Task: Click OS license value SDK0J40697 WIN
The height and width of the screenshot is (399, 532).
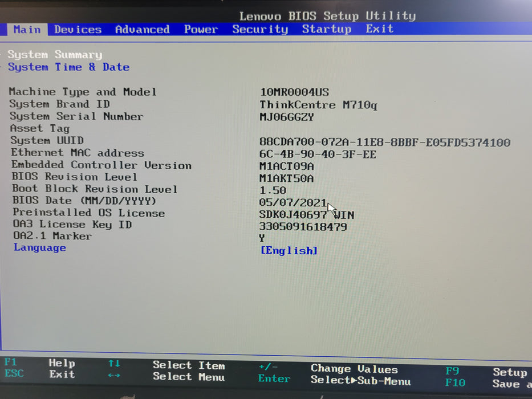Action: point(306,214)
